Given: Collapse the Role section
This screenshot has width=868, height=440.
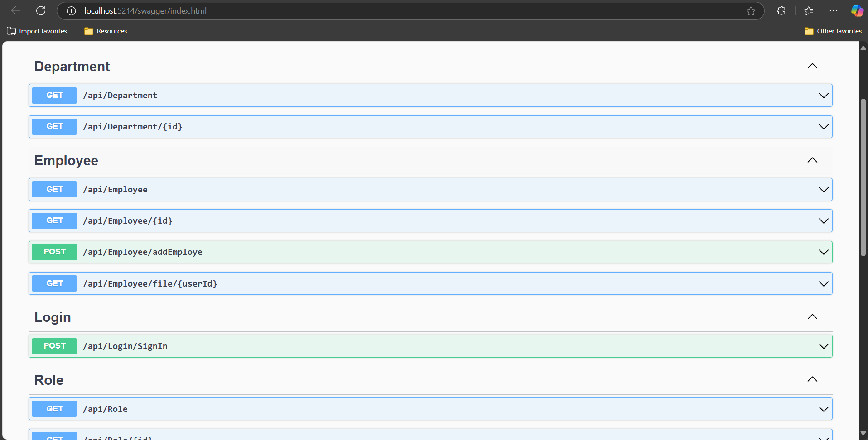Looking at the screenshot, I should click(812, 379).
